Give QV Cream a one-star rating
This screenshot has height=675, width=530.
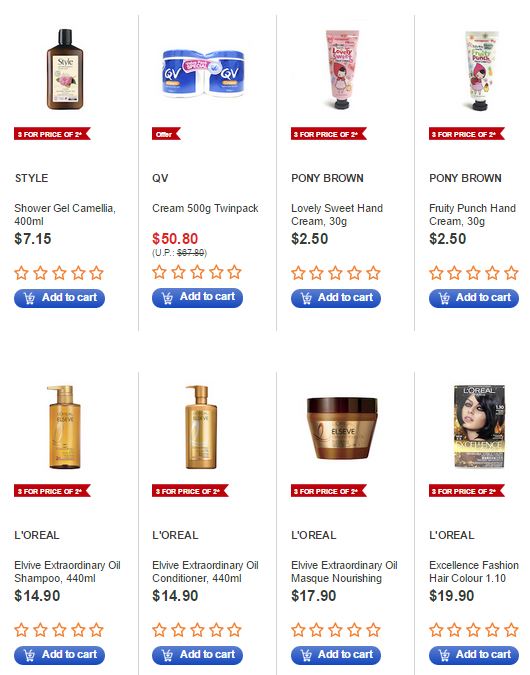pyautogui.click(x=159, y=272)
